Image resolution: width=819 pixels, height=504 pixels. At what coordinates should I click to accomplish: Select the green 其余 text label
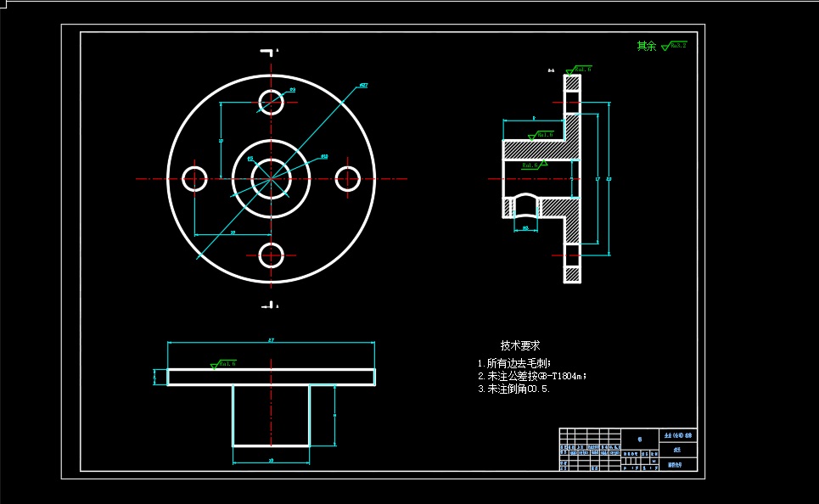[x=646, y=46]
